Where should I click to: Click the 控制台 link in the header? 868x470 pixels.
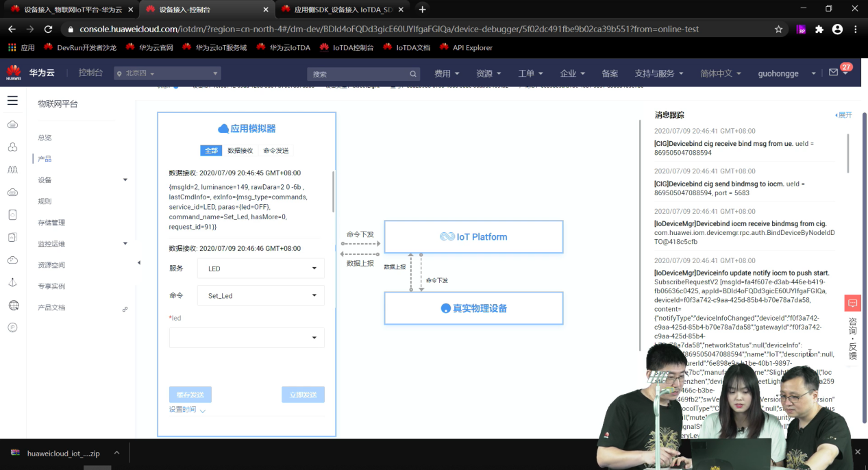pyautogui.click(x=90, y=73)
